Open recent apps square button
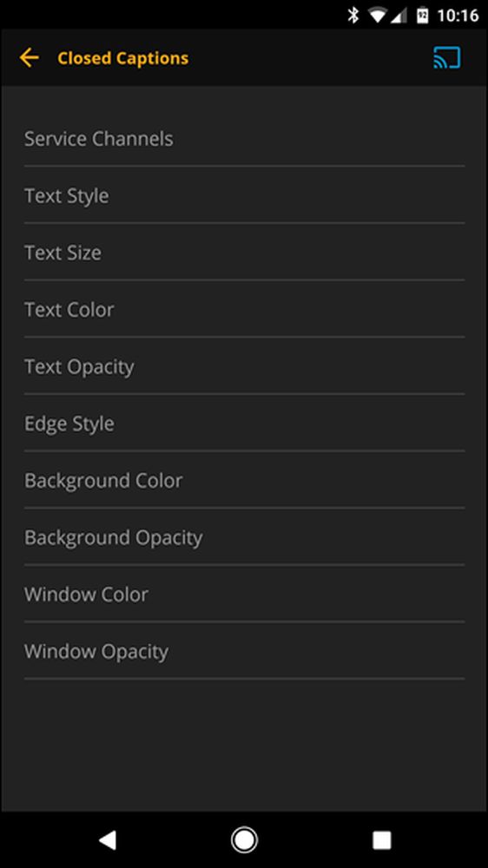 [x=381, y=839]
